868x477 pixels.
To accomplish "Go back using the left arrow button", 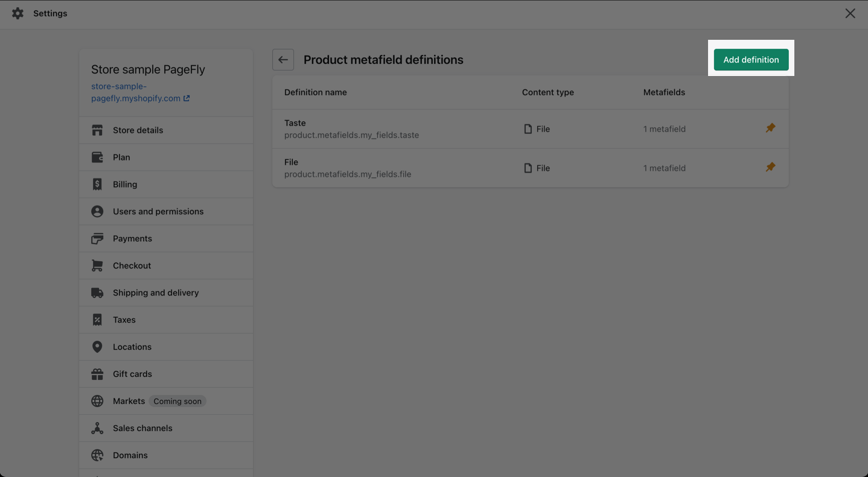I will (x=283, y=60).
